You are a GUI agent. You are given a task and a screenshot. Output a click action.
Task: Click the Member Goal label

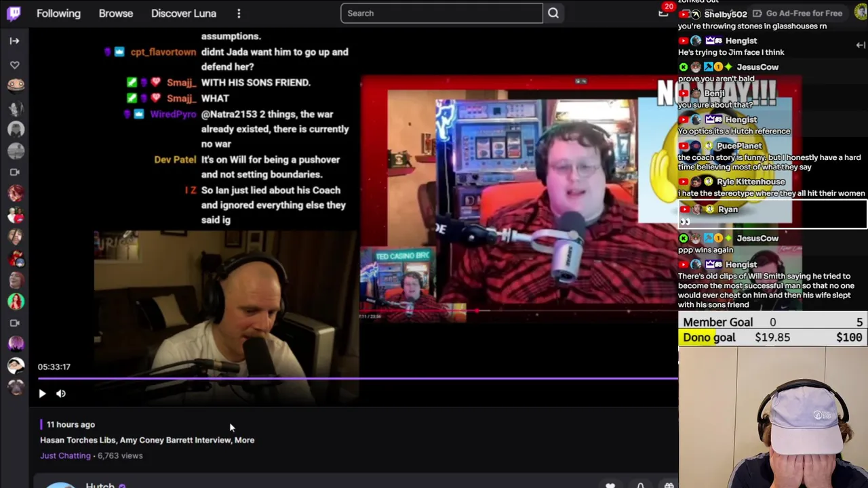tap(718, 323)
